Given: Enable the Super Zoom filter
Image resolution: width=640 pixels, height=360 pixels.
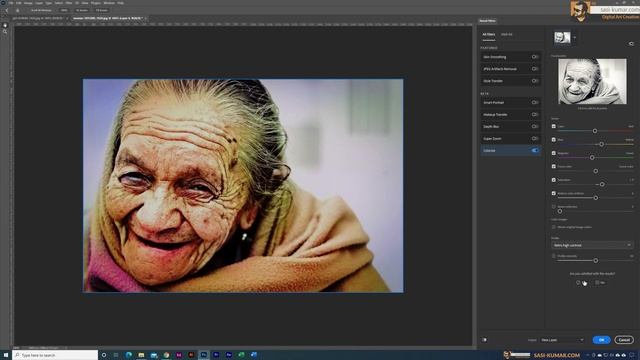Looking at the screenshot, I should 535,138.
